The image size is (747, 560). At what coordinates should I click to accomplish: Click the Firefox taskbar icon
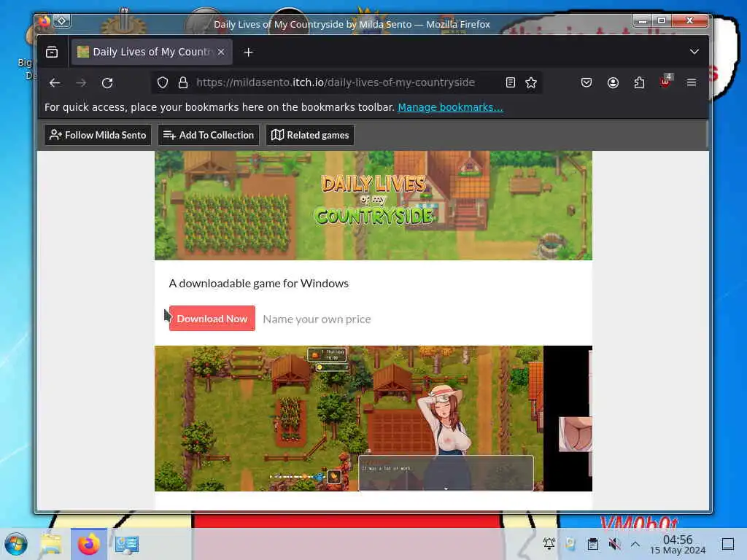click(x=88, y=544)
